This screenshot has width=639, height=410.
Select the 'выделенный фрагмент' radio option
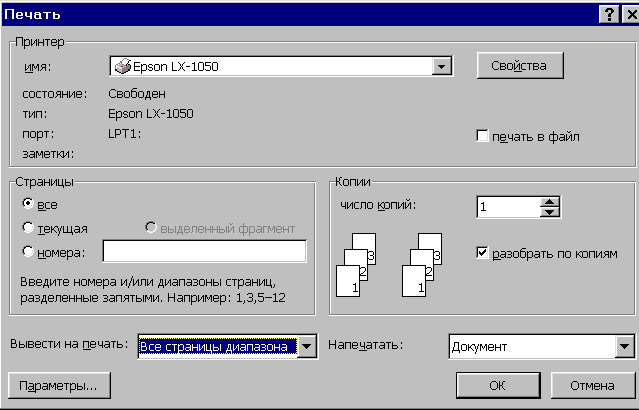(151, 227)
